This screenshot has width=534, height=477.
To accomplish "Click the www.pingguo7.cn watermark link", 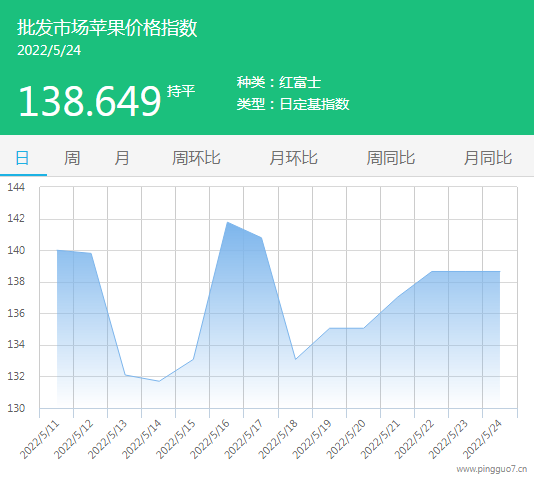I will (492, 470).
